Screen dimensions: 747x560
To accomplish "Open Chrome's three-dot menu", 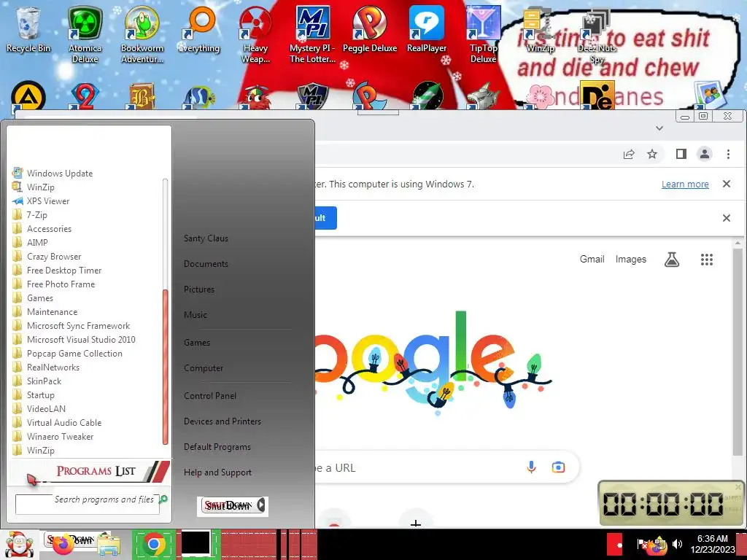I will pos(728,154).
